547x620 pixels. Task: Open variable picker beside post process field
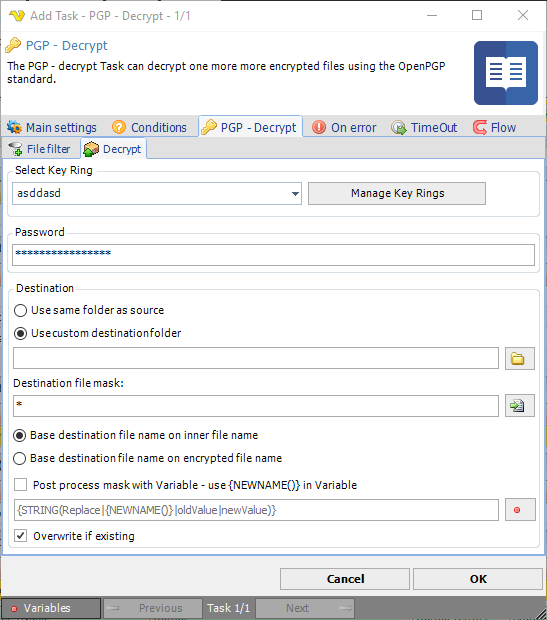coord(520,510)
